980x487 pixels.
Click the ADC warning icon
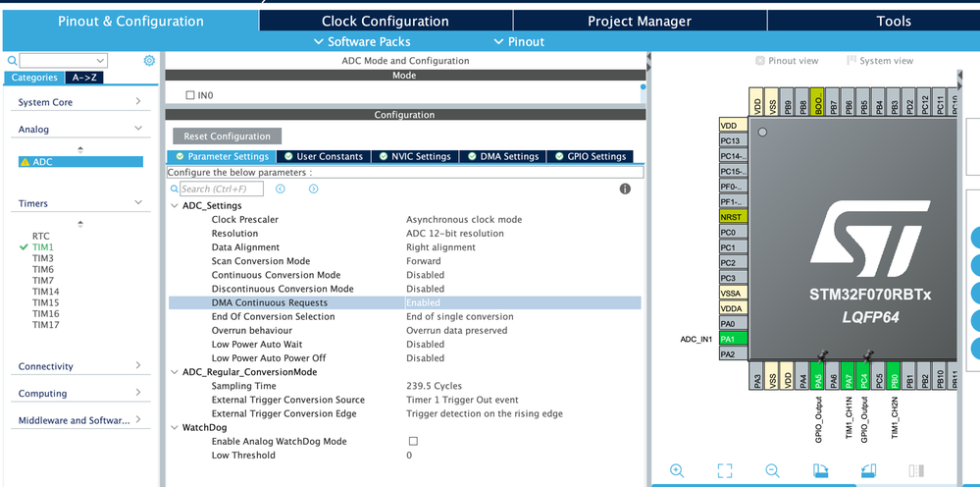tap(25, 162)
